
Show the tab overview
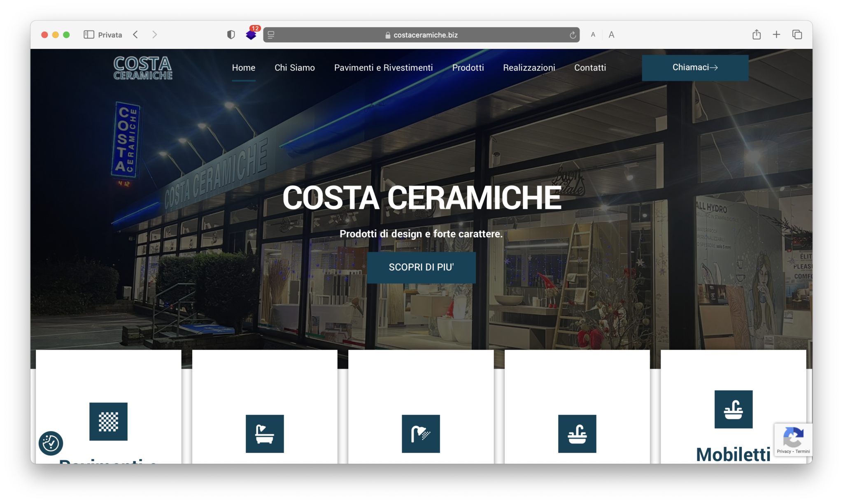797,35
